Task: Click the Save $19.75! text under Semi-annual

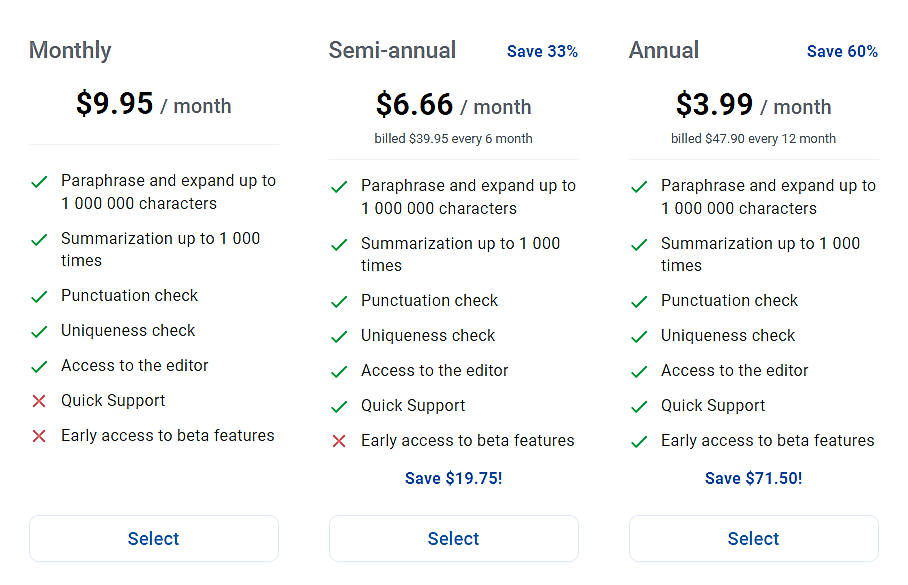Action: [x=453, y=478]
